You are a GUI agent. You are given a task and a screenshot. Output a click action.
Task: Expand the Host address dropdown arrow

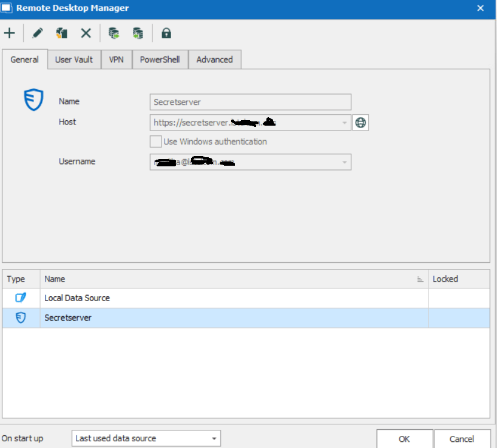click(x=344, y=122)
